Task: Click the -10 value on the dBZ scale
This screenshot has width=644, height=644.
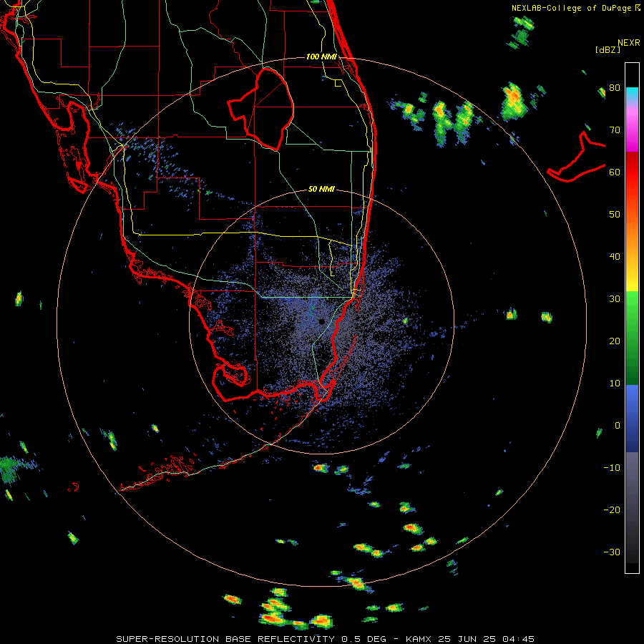Action: coord(612,468)
